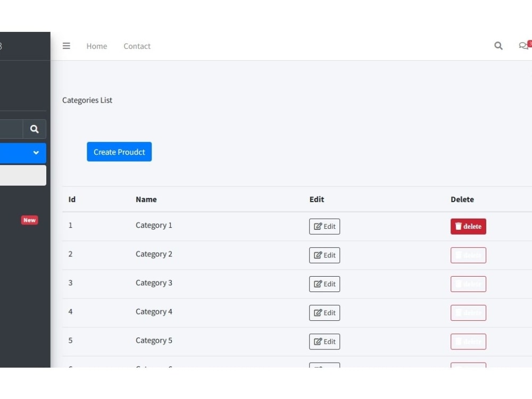This screenshot has height=399, width=532.
Task: Click the red New badge in sidebar
Action: [x=29, y=220]
